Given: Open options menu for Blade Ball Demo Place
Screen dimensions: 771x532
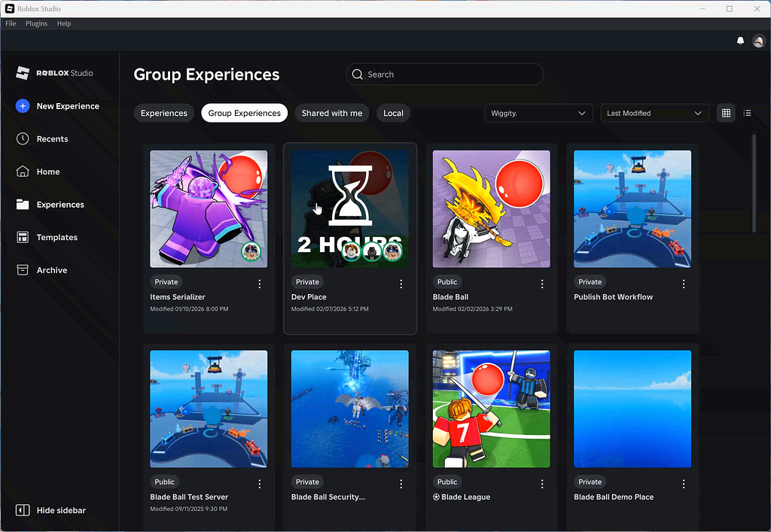Looking at the screenshot, I should [684, 484].
